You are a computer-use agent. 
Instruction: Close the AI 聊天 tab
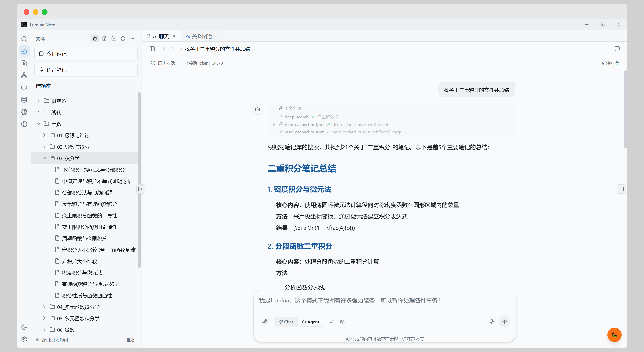tap(174, 36)
